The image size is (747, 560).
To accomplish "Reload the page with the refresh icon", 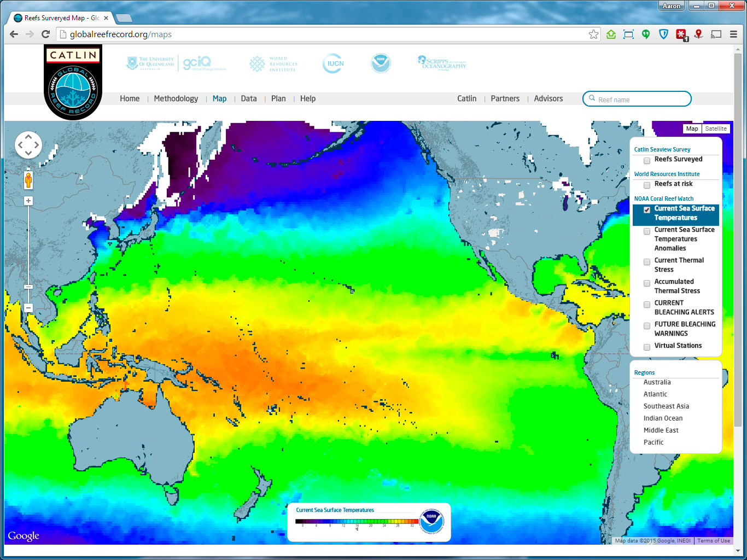I will [x=46, y=34].
